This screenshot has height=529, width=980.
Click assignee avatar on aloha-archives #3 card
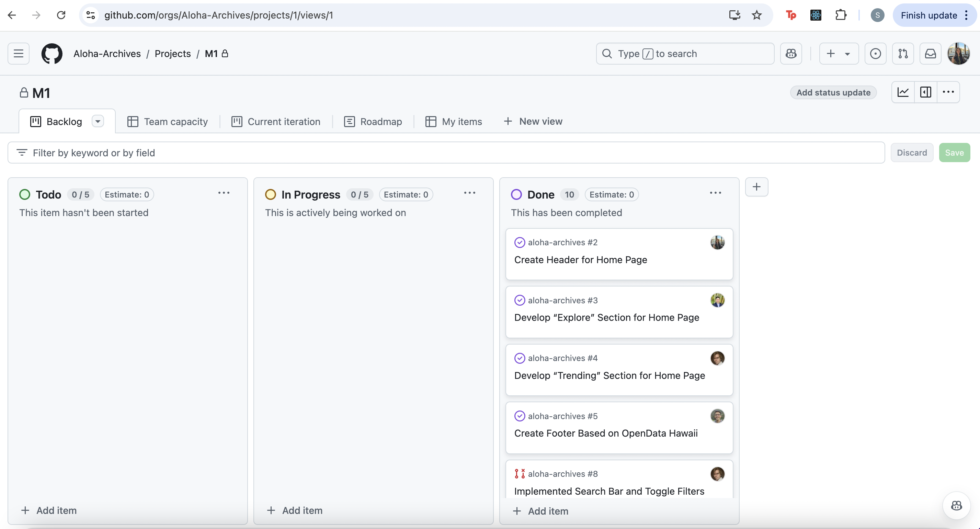pos(717,300)
